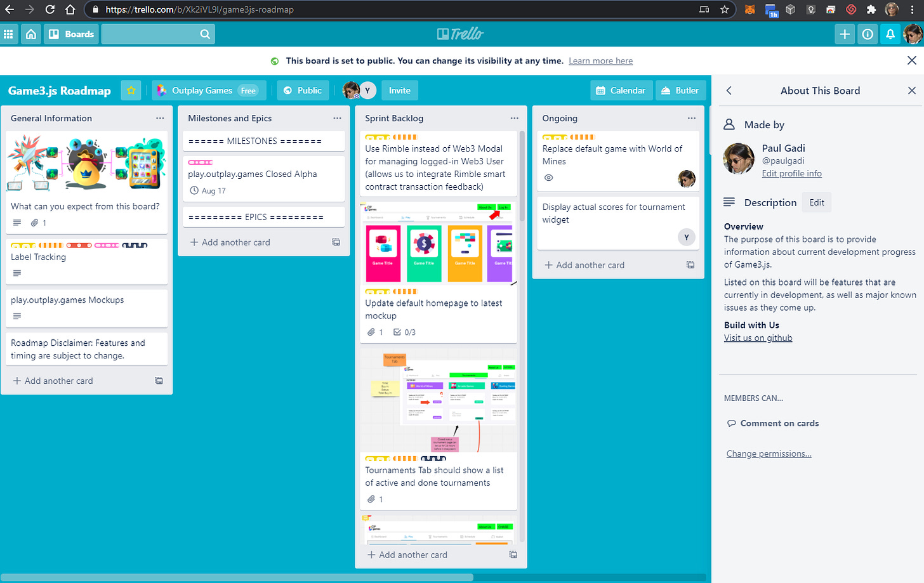This screenshot has width=924, height=583.
Task: Open the Butler automation button
Action: (680, 91)
